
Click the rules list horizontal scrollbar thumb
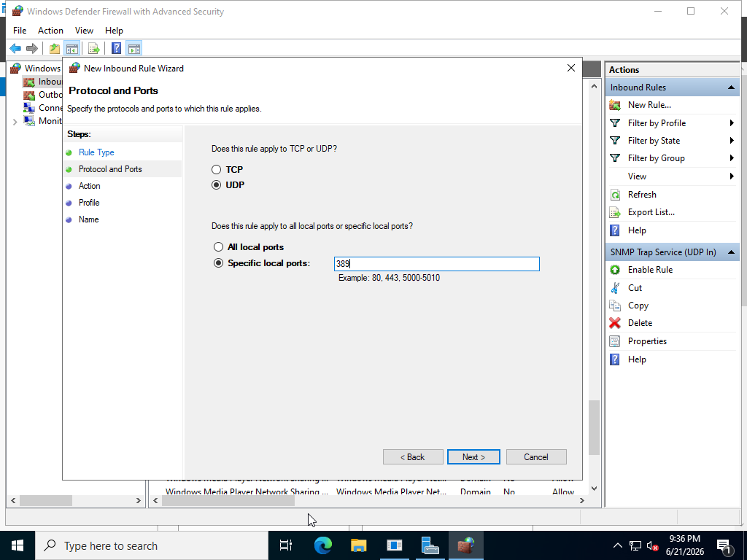point(228,500)
